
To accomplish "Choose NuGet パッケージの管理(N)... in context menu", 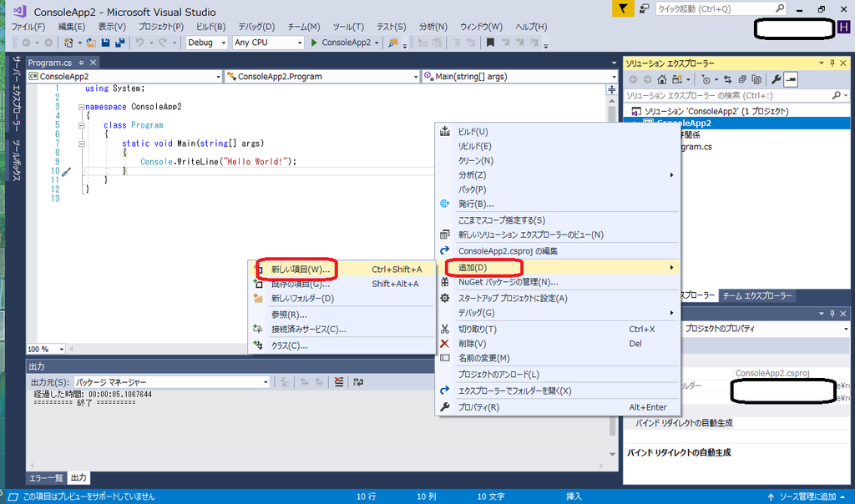I will pos(557,282).
